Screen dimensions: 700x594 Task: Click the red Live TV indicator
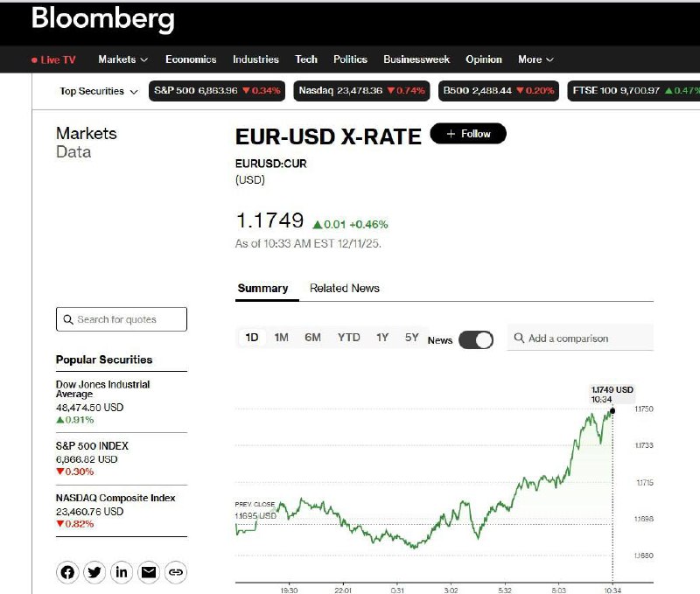coord(53,59)
